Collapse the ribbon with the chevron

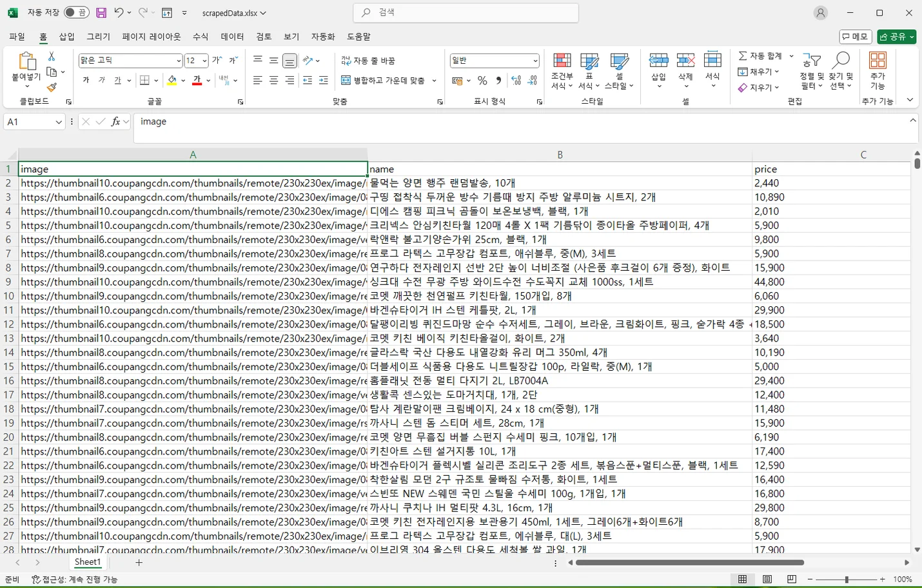click(910, 100)
